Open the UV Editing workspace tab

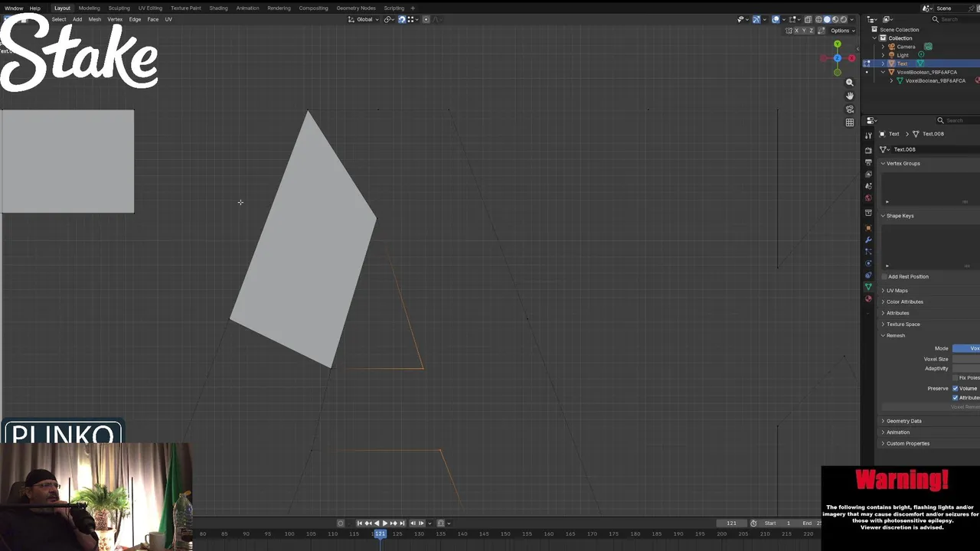tap(150, 8)
